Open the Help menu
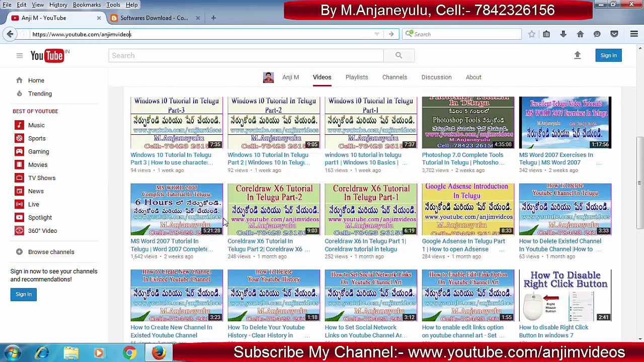The image size is (644, 362). [x=132, y=5]
